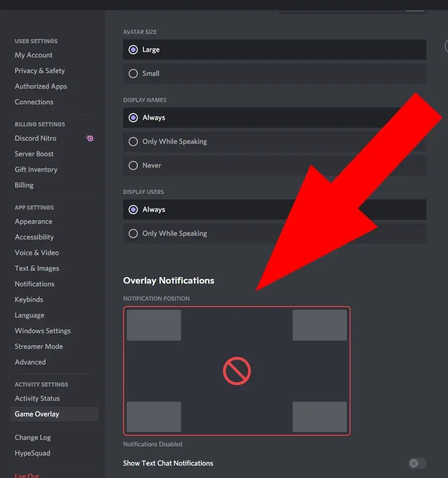The width and height of the screenshot is (448, 478).
Task: Open Connections settings
Action: (x=34, y=102)
